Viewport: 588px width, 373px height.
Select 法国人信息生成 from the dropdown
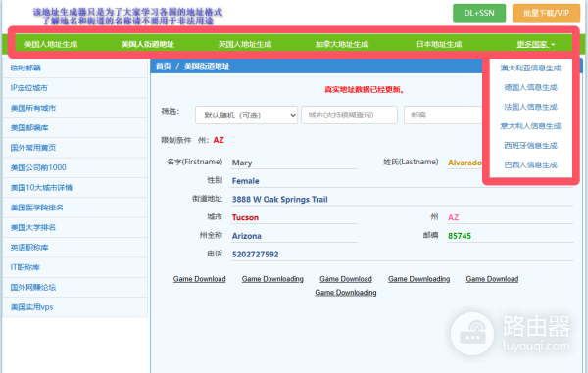530,107
